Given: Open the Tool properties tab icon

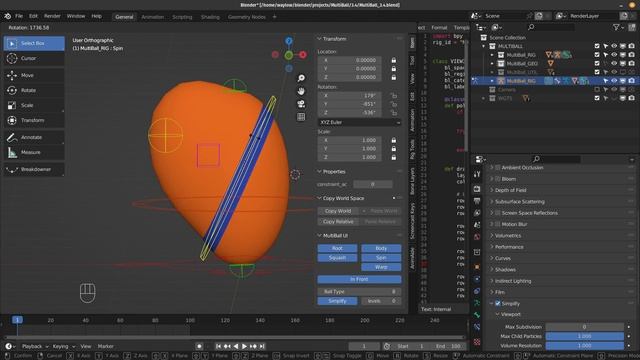Looking at the screenshot, I should (477, 174).
